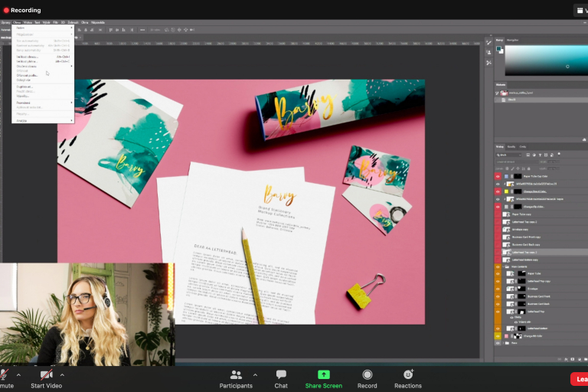This screenshot has height=392, width=588.
Task: Switch to the Navigátor panel tab
Action: [513, 40]
